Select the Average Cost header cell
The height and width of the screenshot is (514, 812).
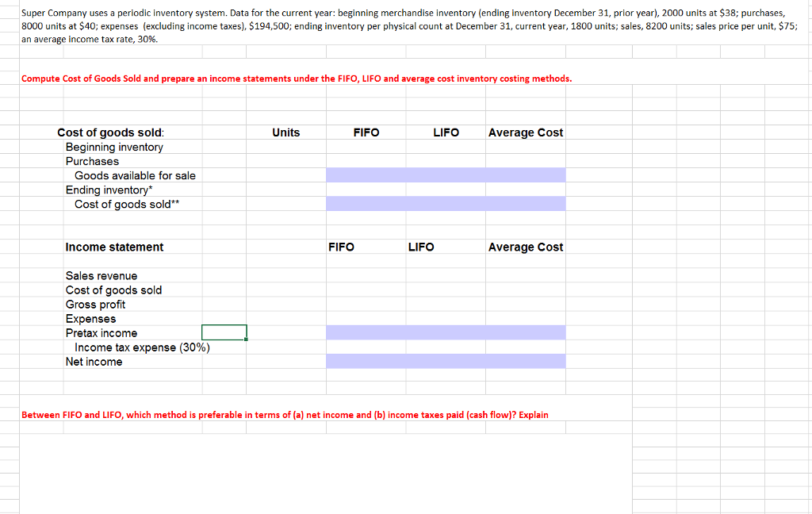526,132
